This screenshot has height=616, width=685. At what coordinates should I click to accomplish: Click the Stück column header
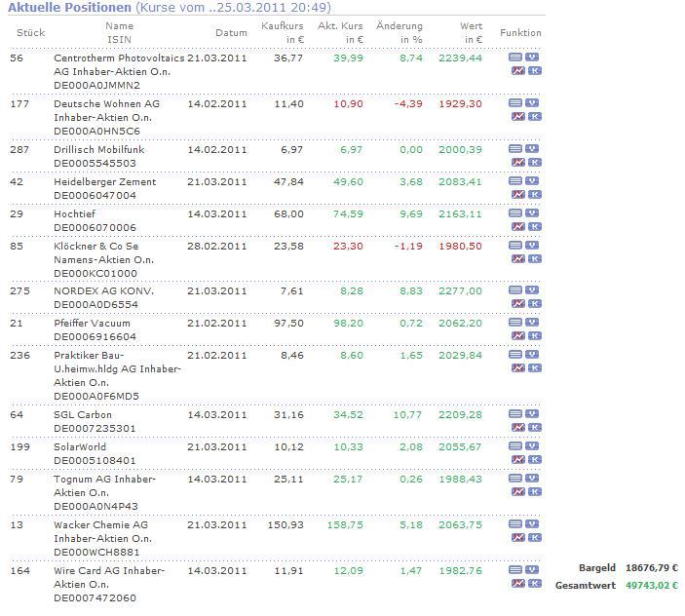[30, 33]
